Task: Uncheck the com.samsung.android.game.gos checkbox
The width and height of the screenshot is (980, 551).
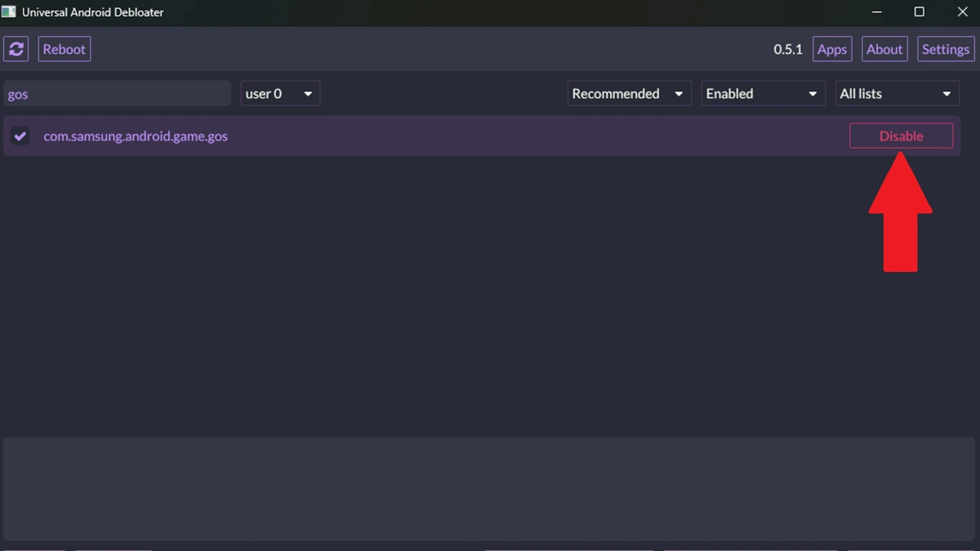Action: [x=20, y=136]
